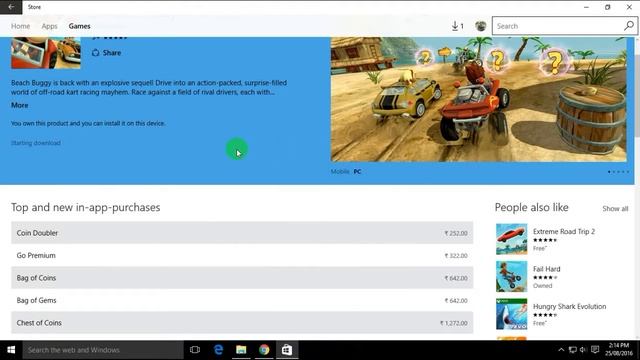Switch to the Apps tab
640x360 pixels.
point(49,26)
